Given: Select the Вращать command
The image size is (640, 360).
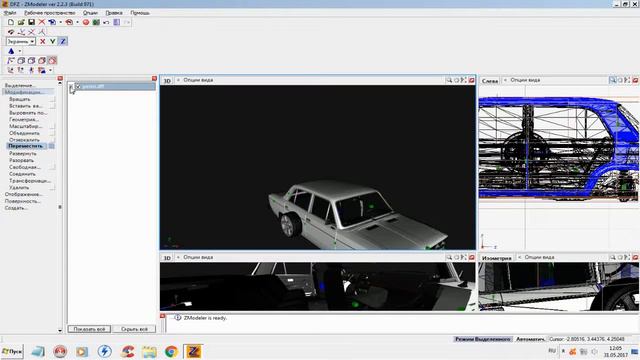Looking at the screenshot, I should (x=20, y=99).
